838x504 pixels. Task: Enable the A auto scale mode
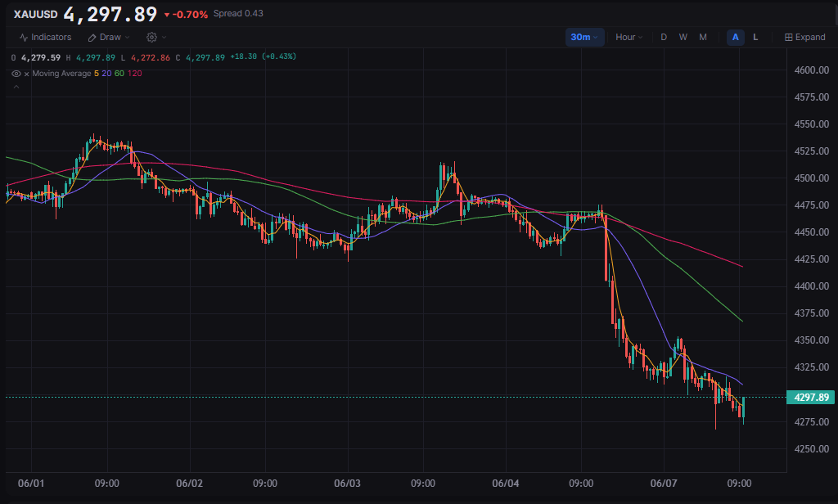point(736,38)
